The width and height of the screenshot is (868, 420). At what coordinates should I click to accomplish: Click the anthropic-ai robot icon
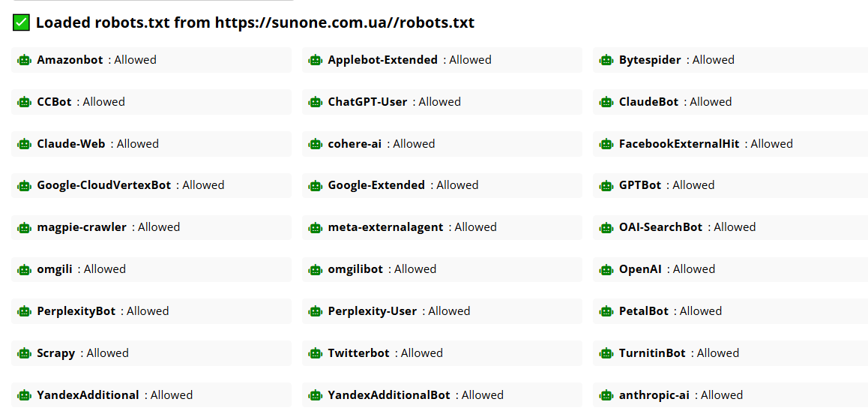(606, 395)
